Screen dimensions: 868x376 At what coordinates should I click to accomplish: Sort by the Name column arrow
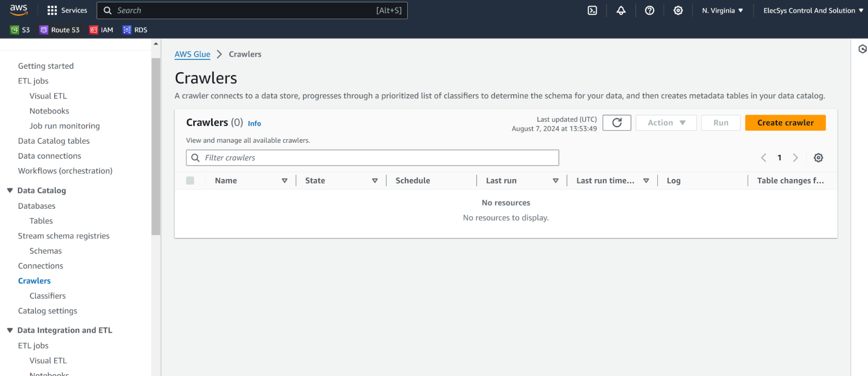pyautogui.click(x=285, y=181)
